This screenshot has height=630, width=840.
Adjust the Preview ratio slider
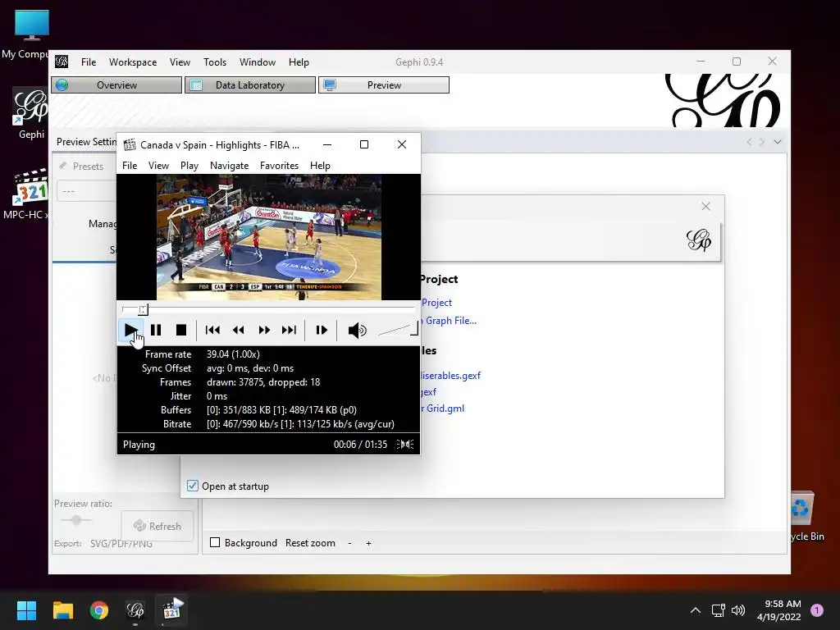[76, 519]
